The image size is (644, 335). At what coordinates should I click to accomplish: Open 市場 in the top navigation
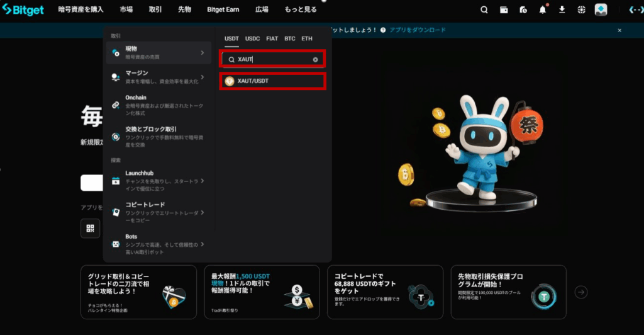[126, 9]
